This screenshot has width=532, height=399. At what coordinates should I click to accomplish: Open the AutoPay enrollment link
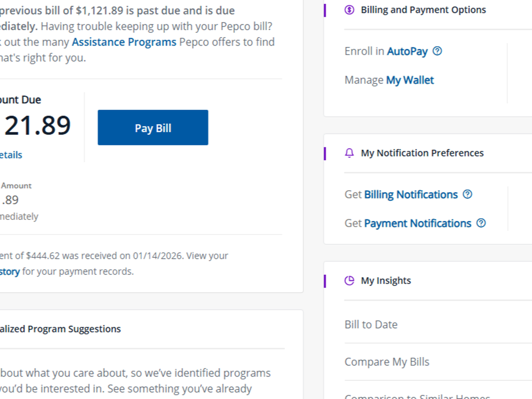[407, 51]
